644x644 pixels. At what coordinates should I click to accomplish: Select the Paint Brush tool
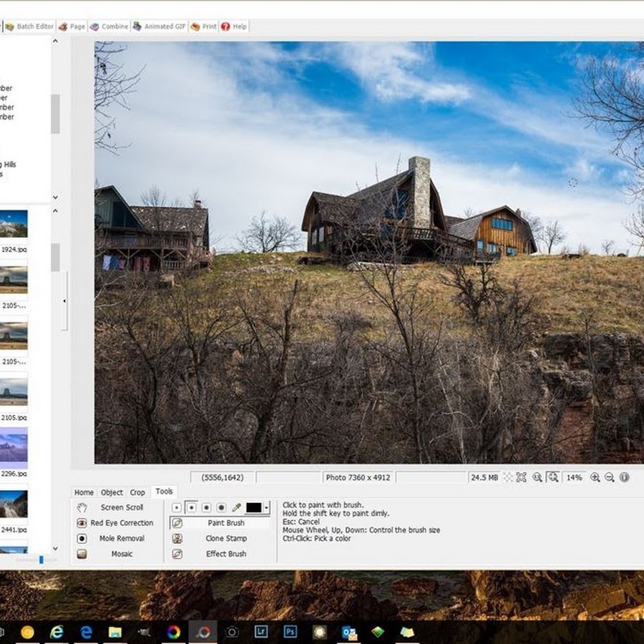click(220, 523)
